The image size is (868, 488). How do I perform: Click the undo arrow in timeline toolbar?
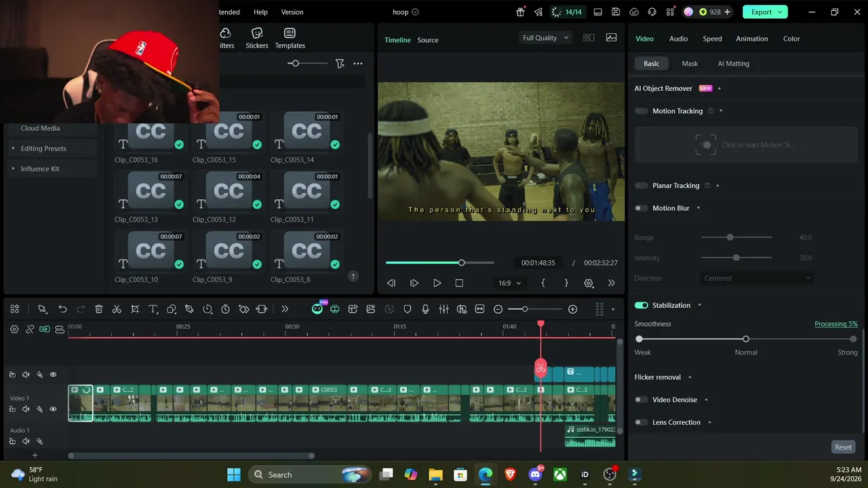click(x=62, y=309)
